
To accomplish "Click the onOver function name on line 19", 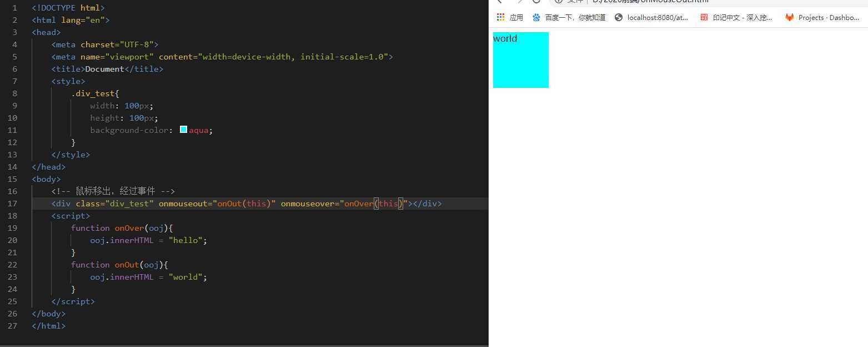I will click(129, 228).
